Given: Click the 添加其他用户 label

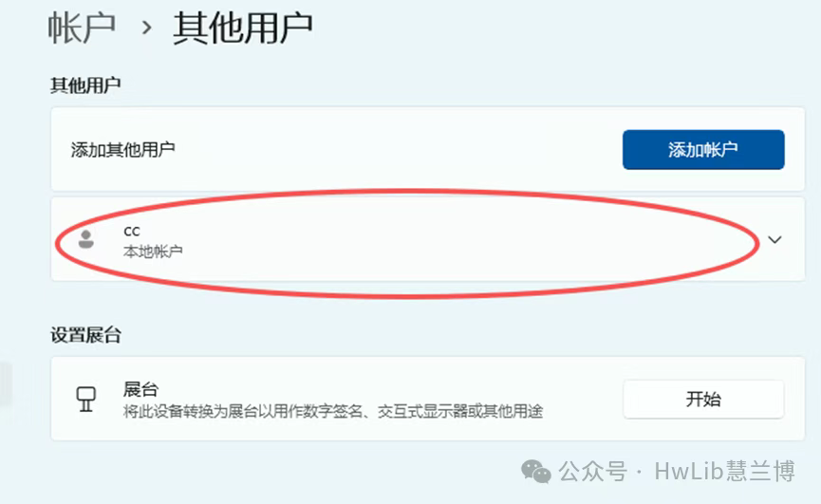Looking at the screenshot, I should click(123, 150).
